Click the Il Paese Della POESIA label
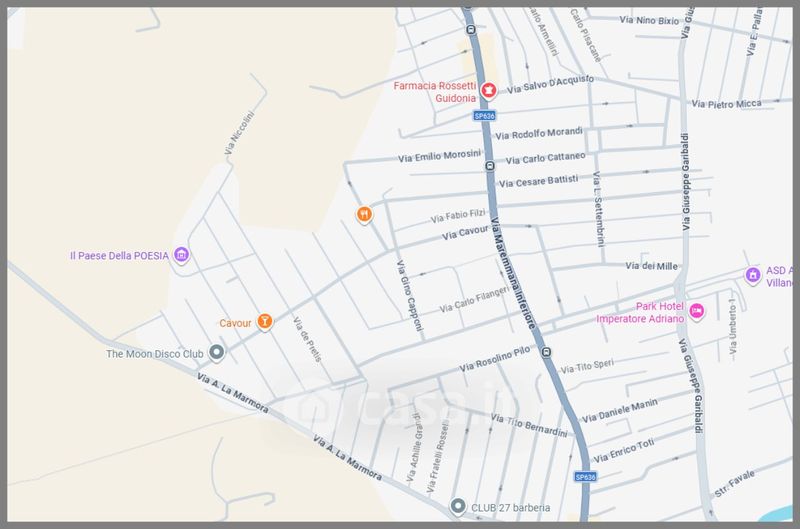 point(119,256)
